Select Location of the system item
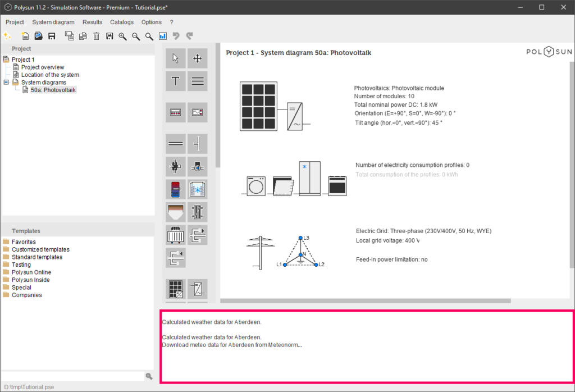575x392 pixels. [x=50, y=75]
